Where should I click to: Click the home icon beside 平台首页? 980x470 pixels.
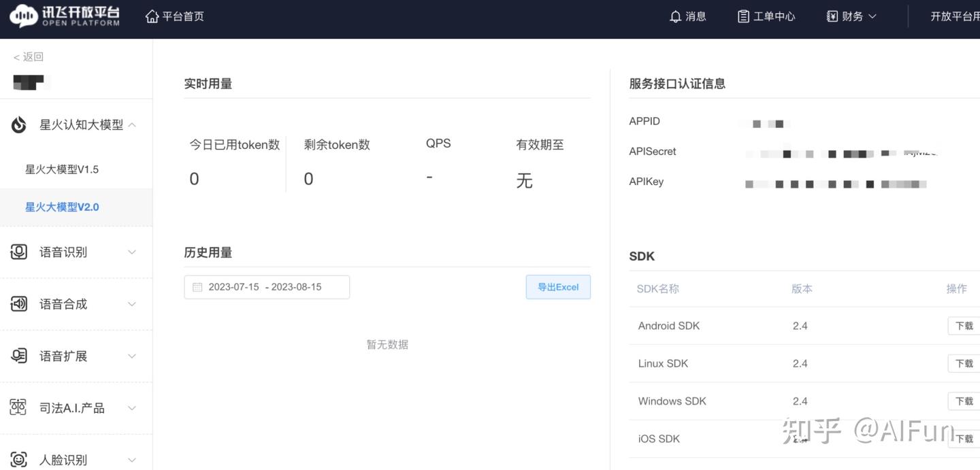point(152,16)
